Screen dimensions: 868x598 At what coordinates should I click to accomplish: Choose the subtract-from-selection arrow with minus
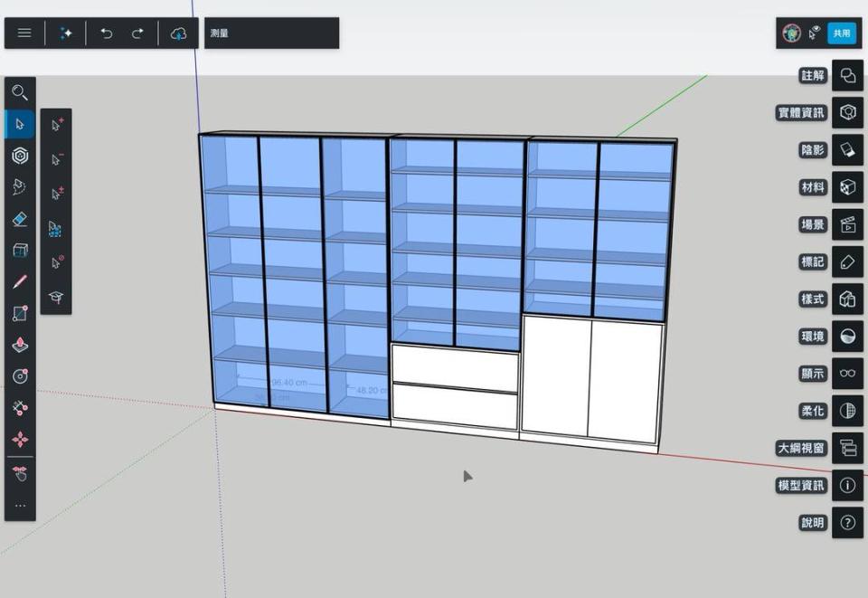tap(56, 159)
